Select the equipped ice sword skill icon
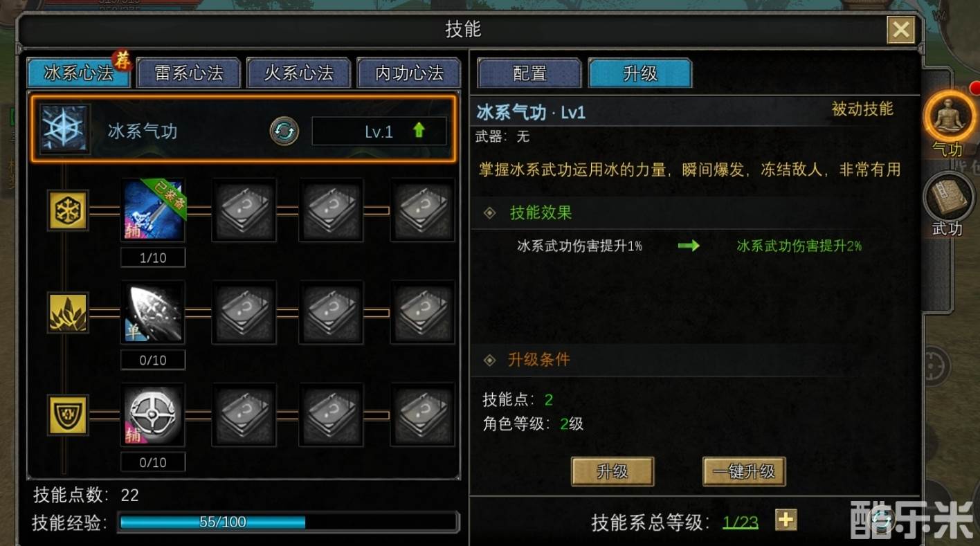Screen dimensions: 980x546 (153, 210)
